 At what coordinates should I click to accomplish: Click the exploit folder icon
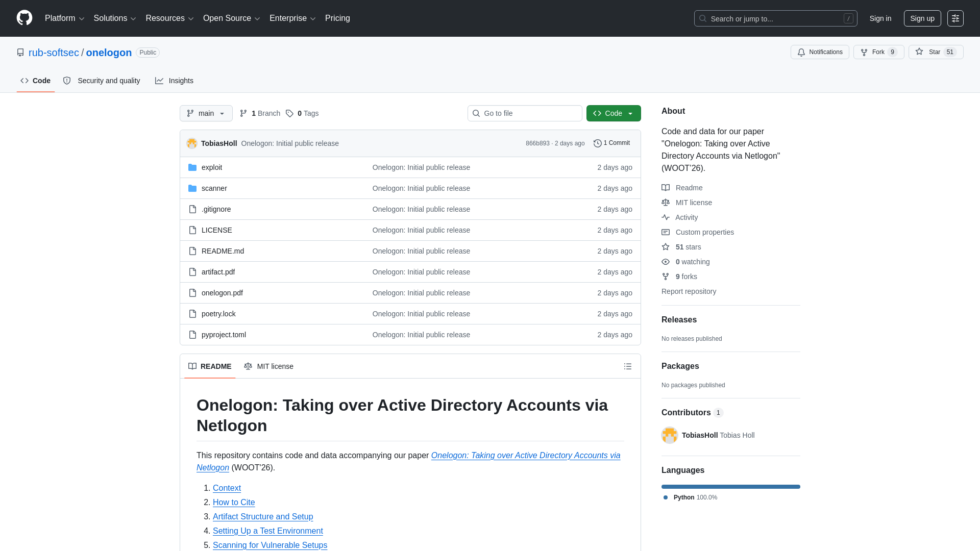point(192,167)
